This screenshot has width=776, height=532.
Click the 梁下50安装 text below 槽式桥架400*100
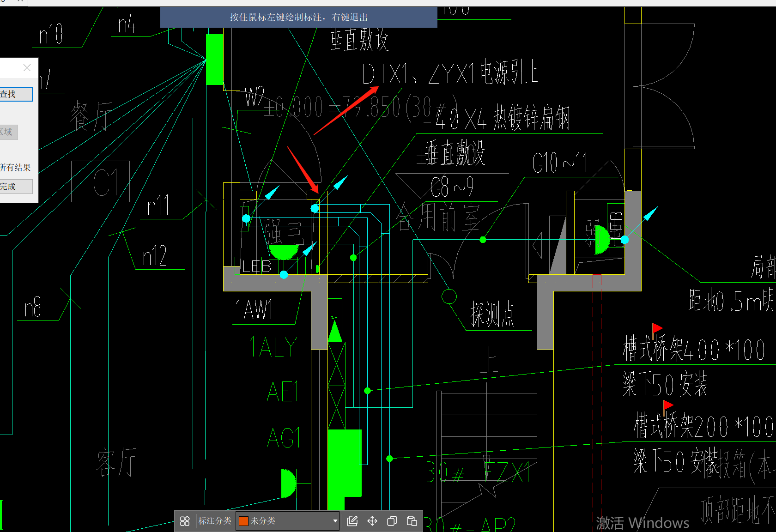pos(665,384)
